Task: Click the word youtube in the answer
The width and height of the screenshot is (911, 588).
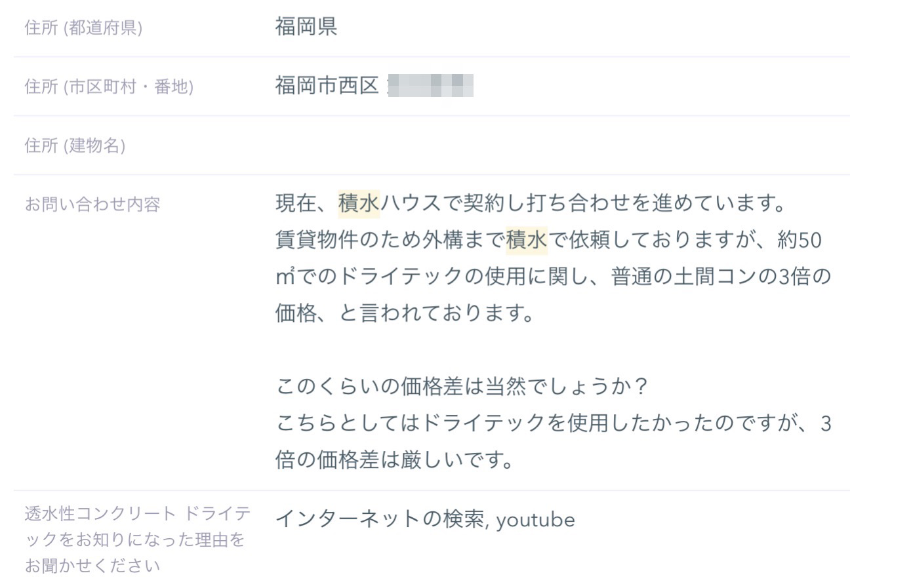Action: (535, 520)
